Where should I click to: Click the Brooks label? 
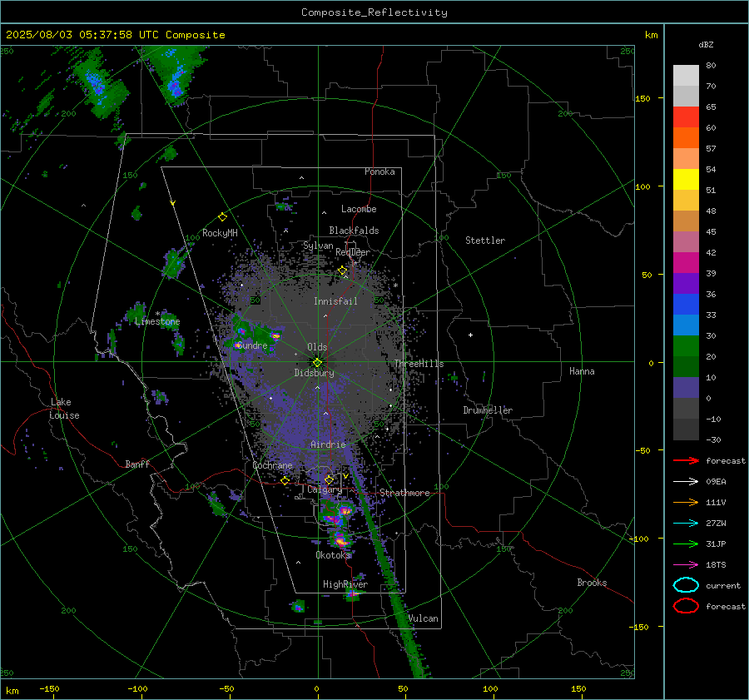click(592, 583)
